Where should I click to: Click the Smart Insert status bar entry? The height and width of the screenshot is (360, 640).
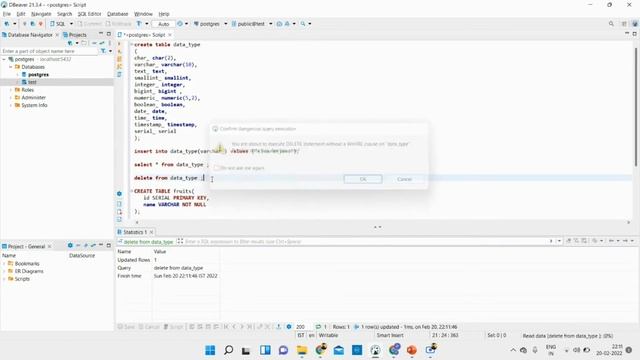(390, 335)
